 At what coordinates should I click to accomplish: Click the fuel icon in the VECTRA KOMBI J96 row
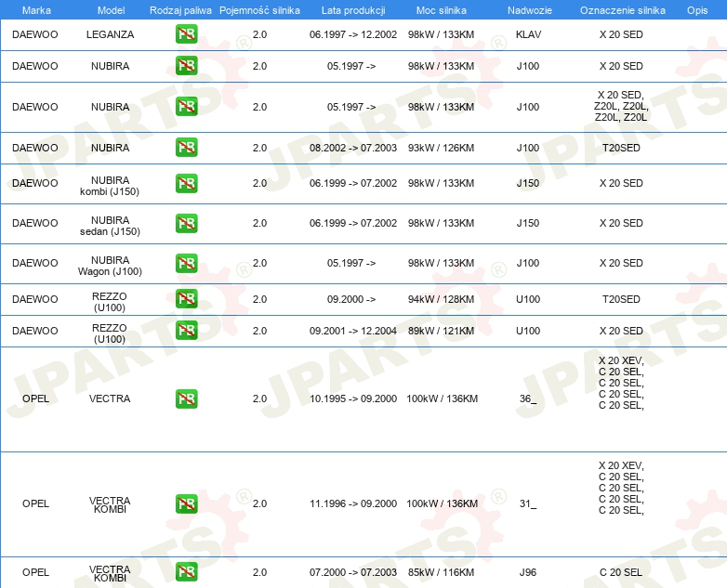pyautogui.click(x=186, y=572)
